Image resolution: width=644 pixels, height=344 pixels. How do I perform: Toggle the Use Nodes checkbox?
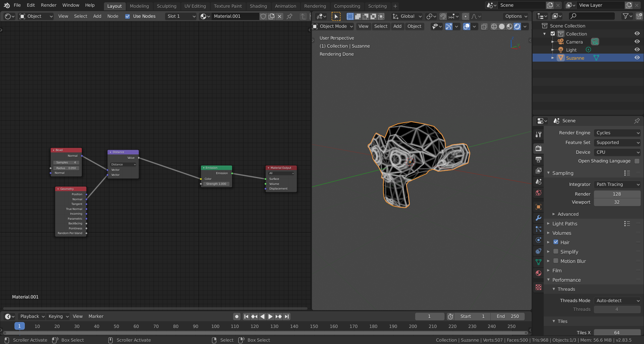pos(127,16)
